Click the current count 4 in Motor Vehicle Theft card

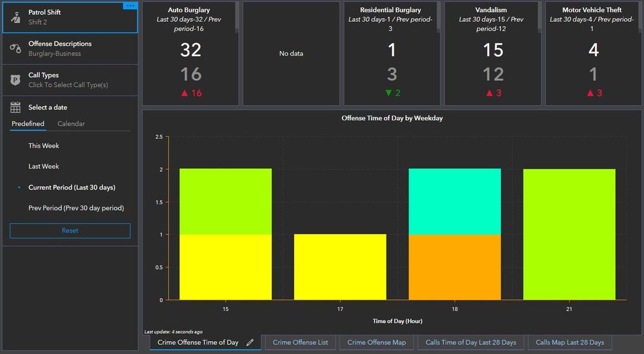click(x=594, y=50)
